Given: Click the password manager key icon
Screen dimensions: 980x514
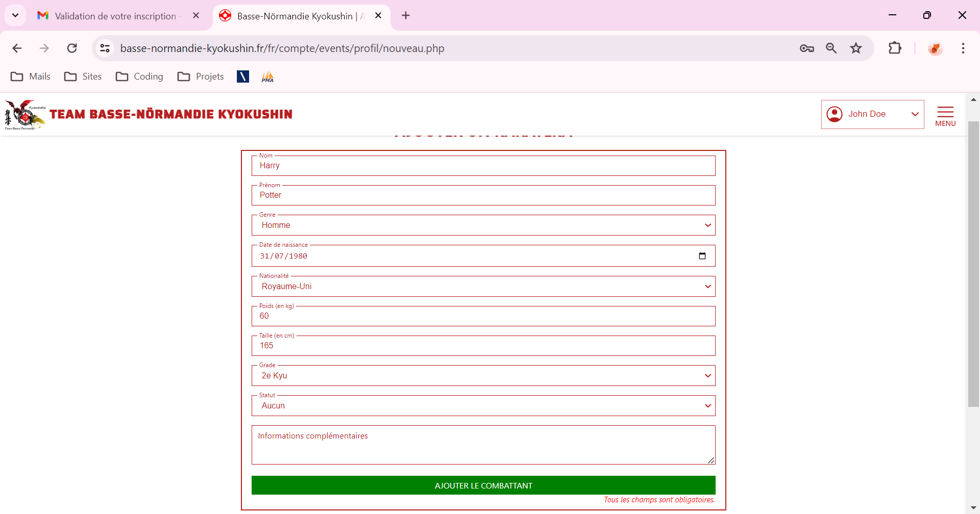Looking at the screenshot, I should [806, 48].
